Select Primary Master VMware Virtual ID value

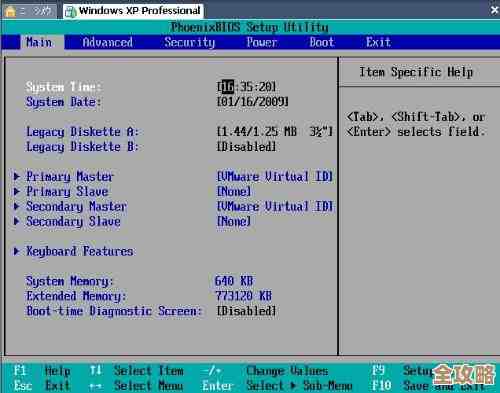tap(275, 177)
